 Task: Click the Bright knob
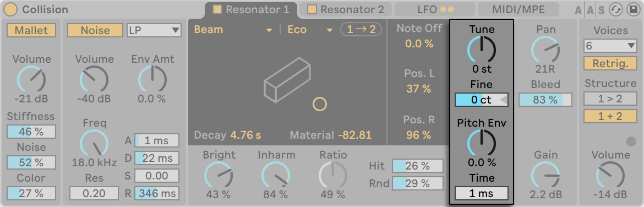click(x=219, y=175)
